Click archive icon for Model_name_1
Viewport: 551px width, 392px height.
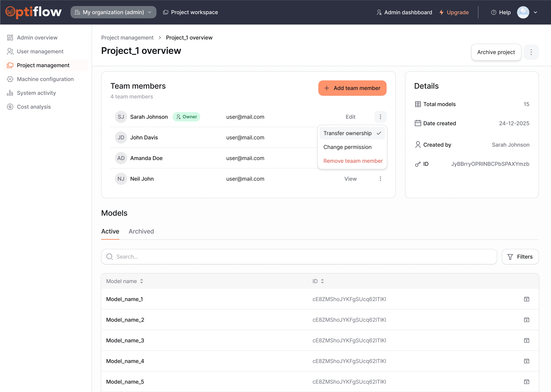526,299
